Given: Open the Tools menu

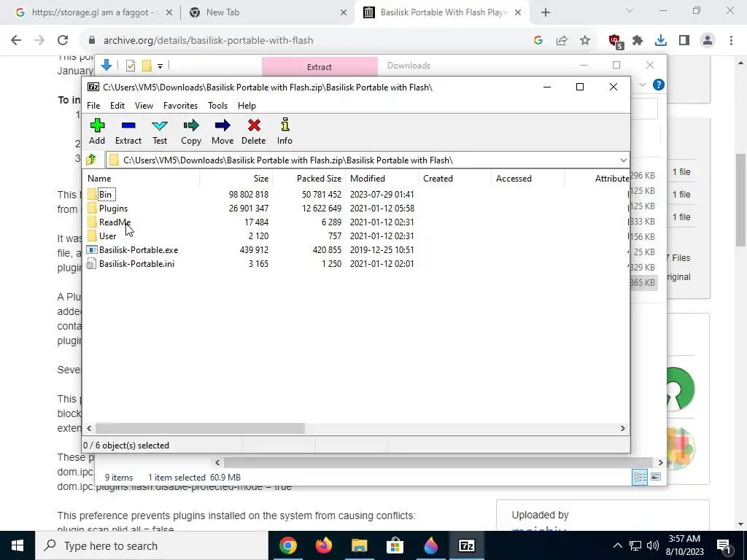Looking at the screenshot, I should (217, 106).
